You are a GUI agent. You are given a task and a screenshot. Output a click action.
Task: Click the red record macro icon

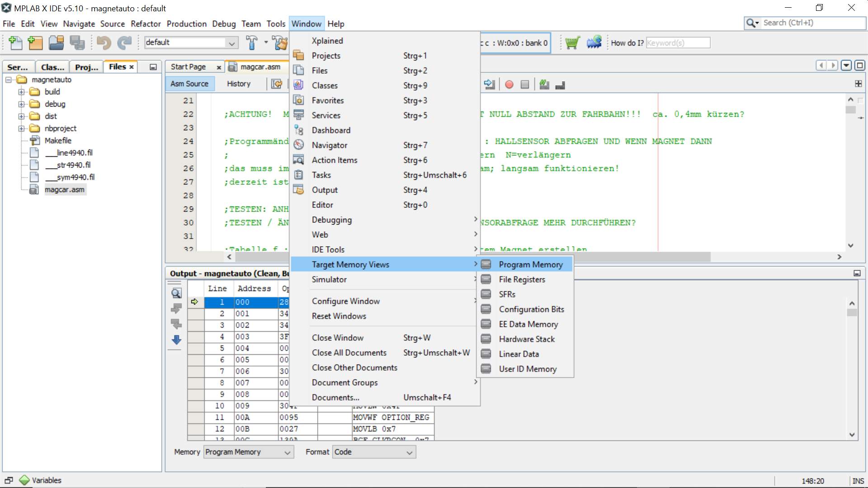click(x=509, y=84)
